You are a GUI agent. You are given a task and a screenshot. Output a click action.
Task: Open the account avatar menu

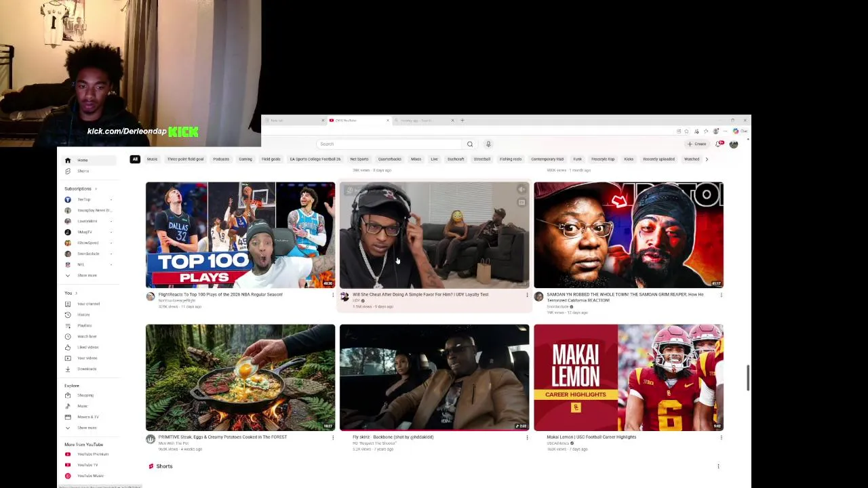[734, 144]
